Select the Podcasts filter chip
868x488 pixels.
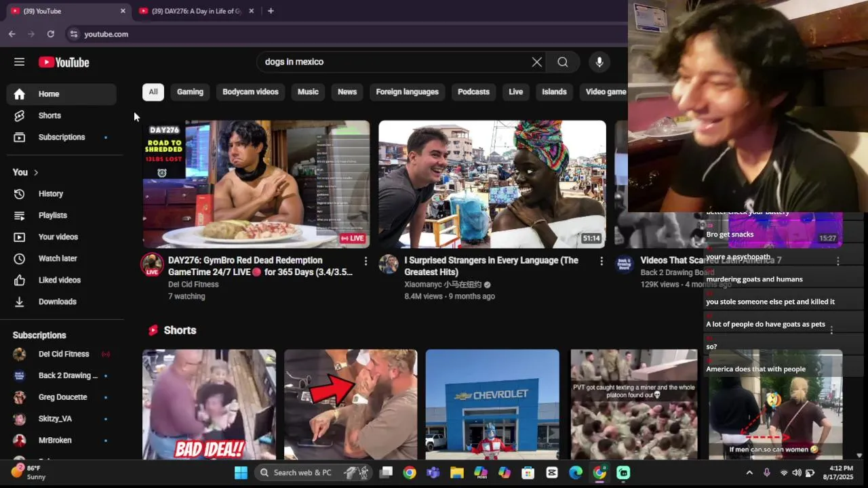473,92
